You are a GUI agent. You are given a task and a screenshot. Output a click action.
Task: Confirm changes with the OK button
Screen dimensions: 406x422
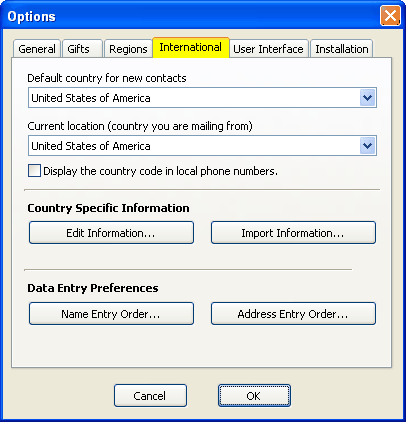click(x=254, y=396)
